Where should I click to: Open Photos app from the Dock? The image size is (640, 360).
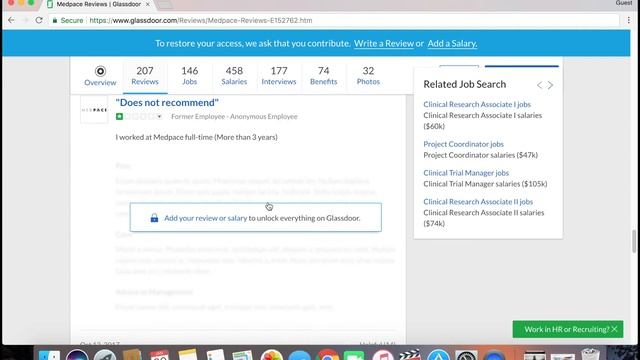[271, 356]
